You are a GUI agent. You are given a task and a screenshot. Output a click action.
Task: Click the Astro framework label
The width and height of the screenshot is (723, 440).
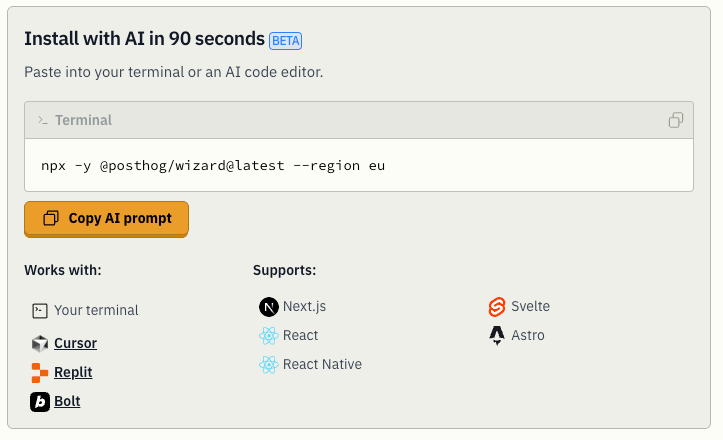pyautogui.click(x=528, y=335)
